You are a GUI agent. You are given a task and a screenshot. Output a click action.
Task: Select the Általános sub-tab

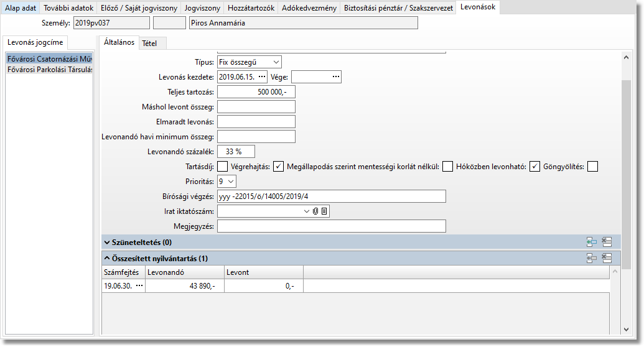[x=119, y=42]
